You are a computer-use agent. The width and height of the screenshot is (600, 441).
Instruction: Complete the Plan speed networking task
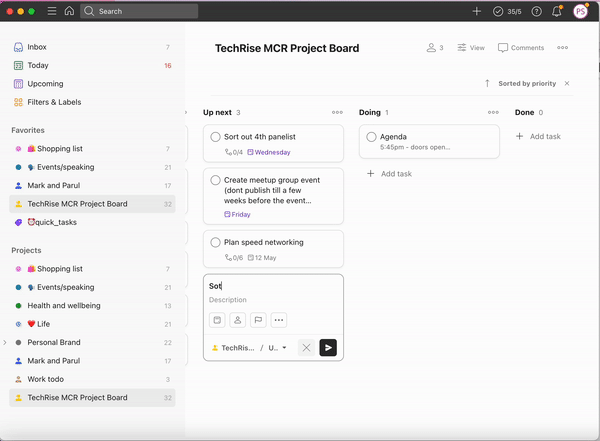coord(215,242)
